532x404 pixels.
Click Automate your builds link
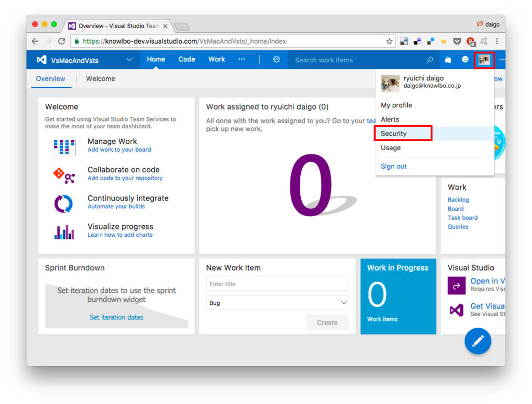(116, 207)
